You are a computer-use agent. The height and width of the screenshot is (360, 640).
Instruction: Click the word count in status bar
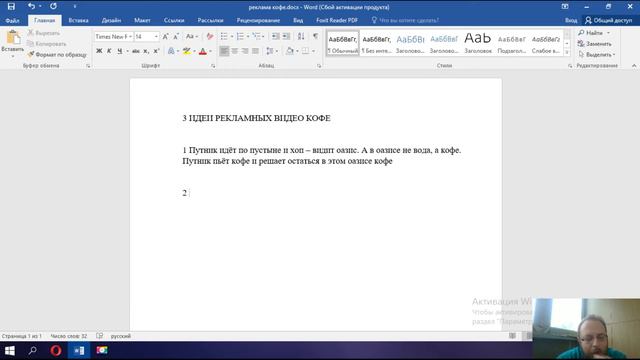point(69,336)
